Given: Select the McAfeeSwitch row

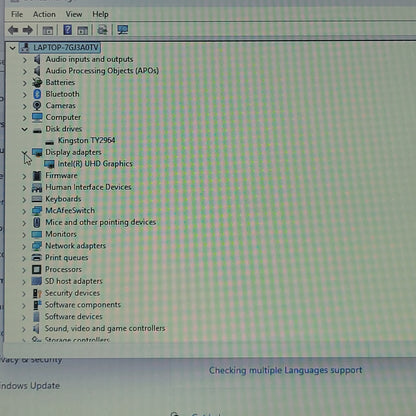Looking at the screenshot, I should [70, 211].
